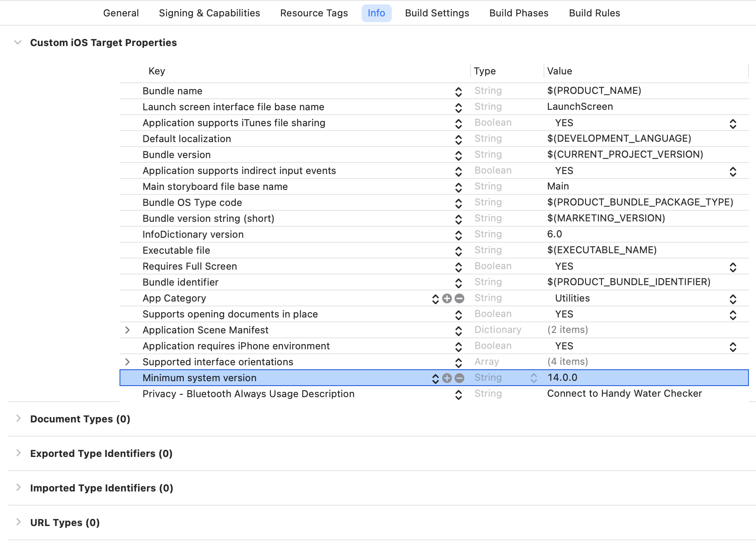Click the remove (−) icon on App Category row
Image resolution: width=756 pixels, height=557 pixels.
coord(459,298)
